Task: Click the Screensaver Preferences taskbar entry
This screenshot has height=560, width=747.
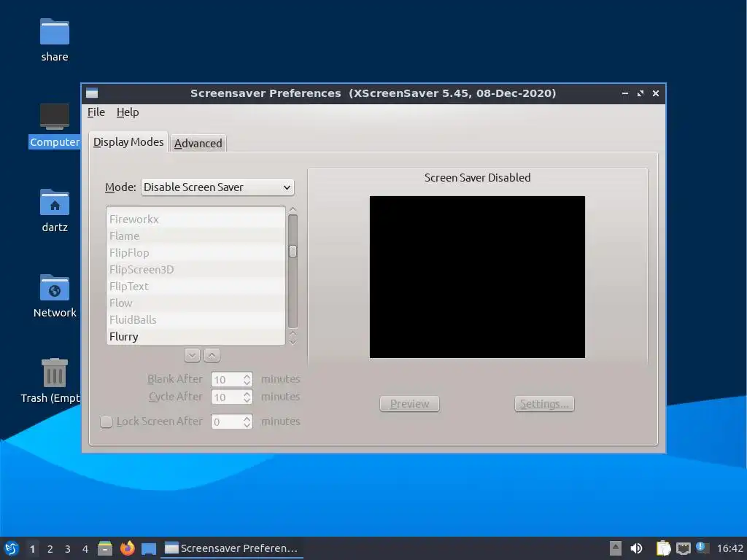Action: (x=231, y=548)
